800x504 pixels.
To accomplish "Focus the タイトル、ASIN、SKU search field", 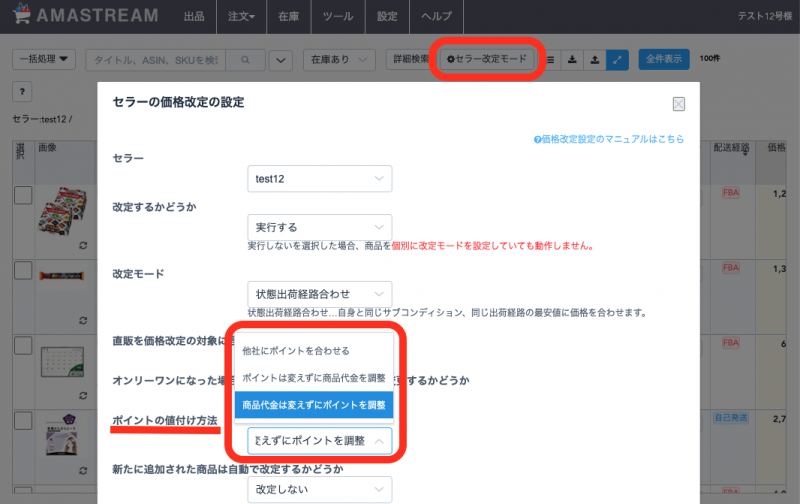I will point(156,60).
